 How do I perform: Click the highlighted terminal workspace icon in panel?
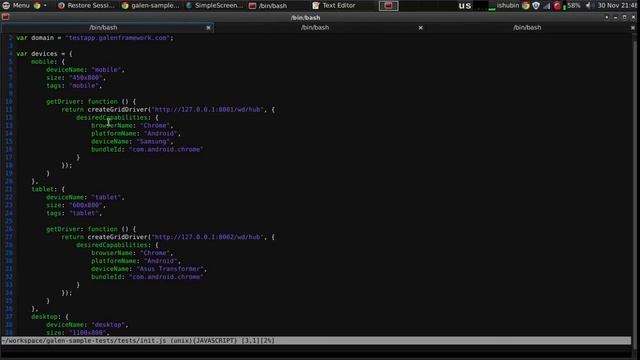(388, 5)
